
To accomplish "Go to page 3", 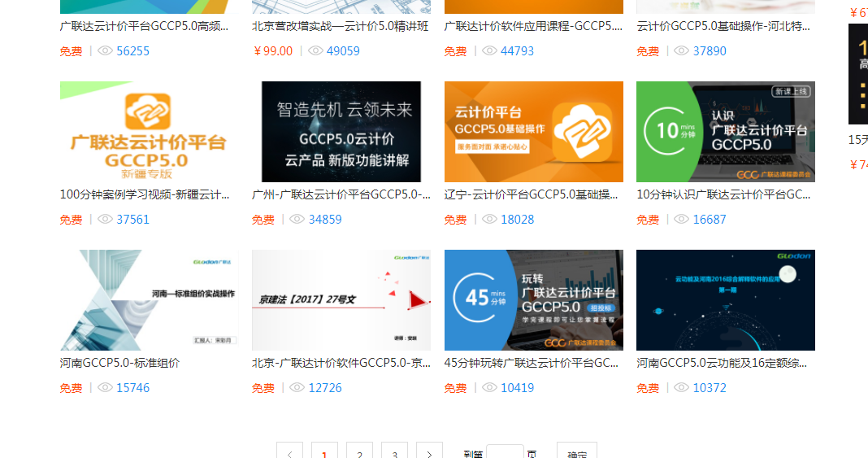I will click(394, 451).
